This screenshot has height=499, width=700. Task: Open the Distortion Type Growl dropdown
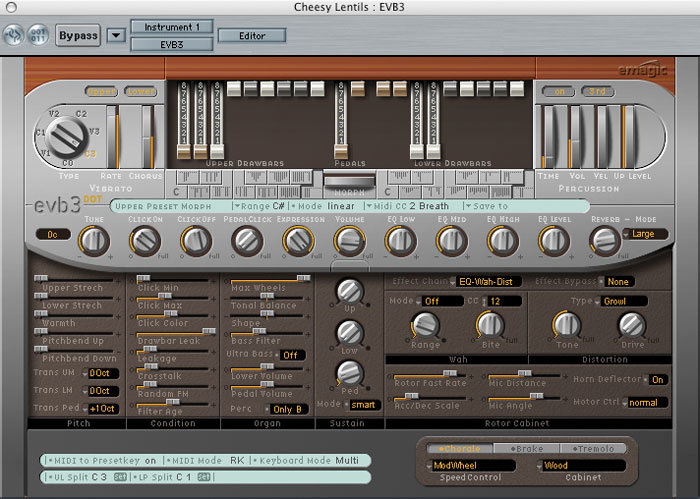(x=622, y=301)
